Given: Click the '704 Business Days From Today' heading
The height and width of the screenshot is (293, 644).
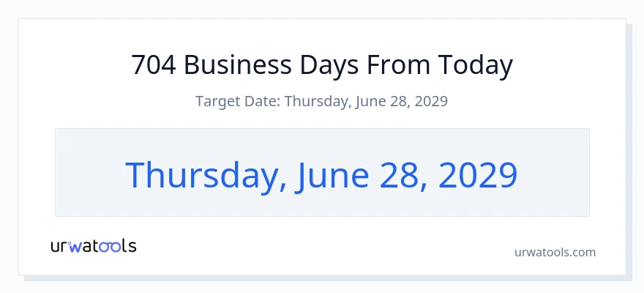Looking at the screenshot, I should click(x=322, y=65).
